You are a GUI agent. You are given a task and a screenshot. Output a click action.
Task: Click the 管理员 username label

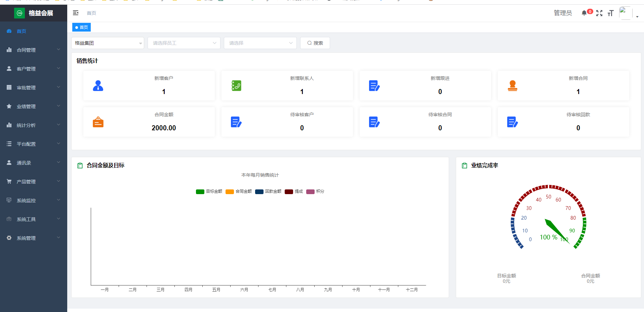(x=563, y=13)
